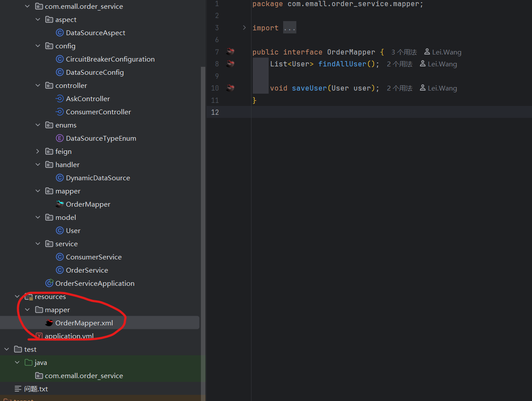Image resolution: width=532 pixels, height=401 pixels.
Task: Click Lei.Wang author hint on line 8
Action: coord(442,64)
